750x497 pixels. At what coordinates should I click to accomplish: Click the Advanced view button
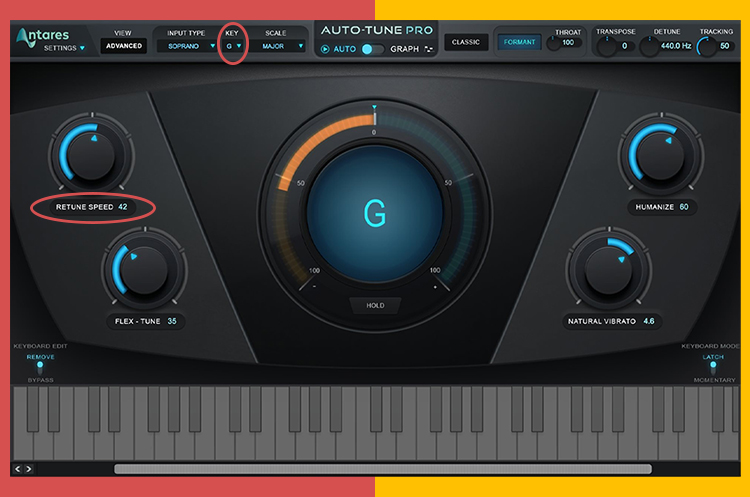124,46
